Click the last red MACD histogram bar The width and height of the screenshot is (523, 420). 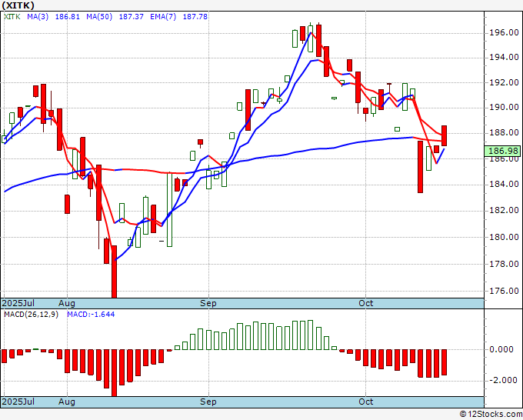point(444,362)
